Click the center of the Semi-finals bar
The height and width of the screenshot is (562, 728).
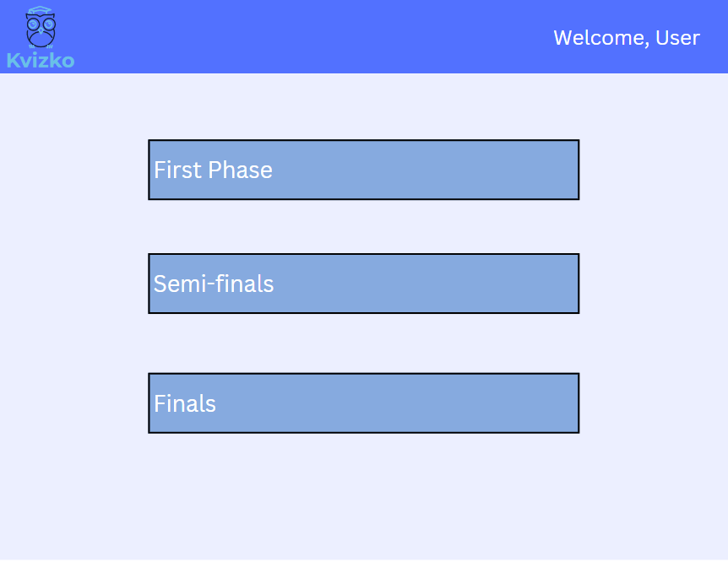pos(363,284)
